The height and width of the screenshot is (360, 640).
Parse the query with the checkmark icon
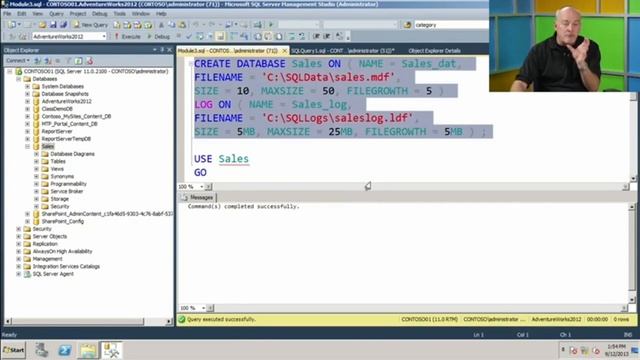(189, 36)
